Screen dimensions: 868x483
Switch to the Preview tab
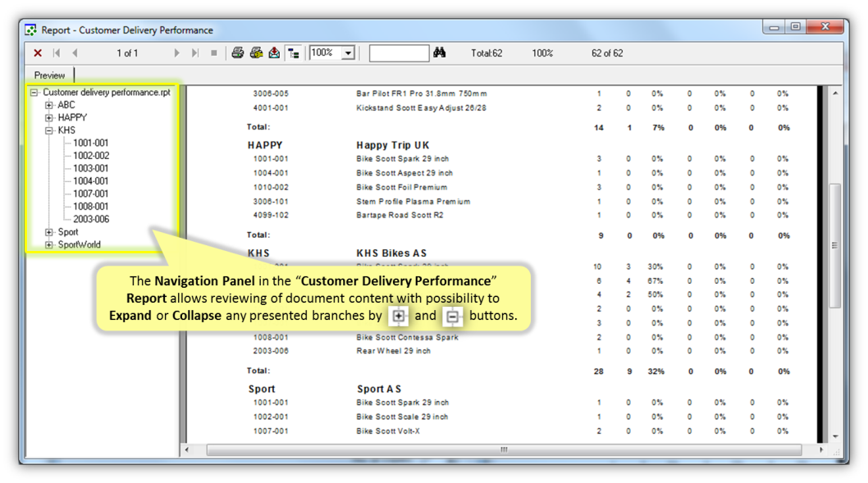tap(49, 75)
